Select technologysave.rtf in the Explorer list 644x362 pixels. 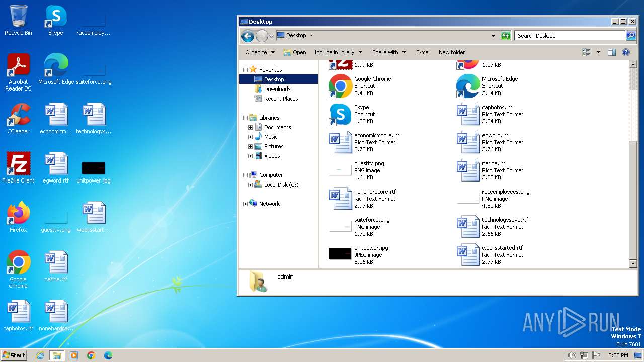click(493, 227)
